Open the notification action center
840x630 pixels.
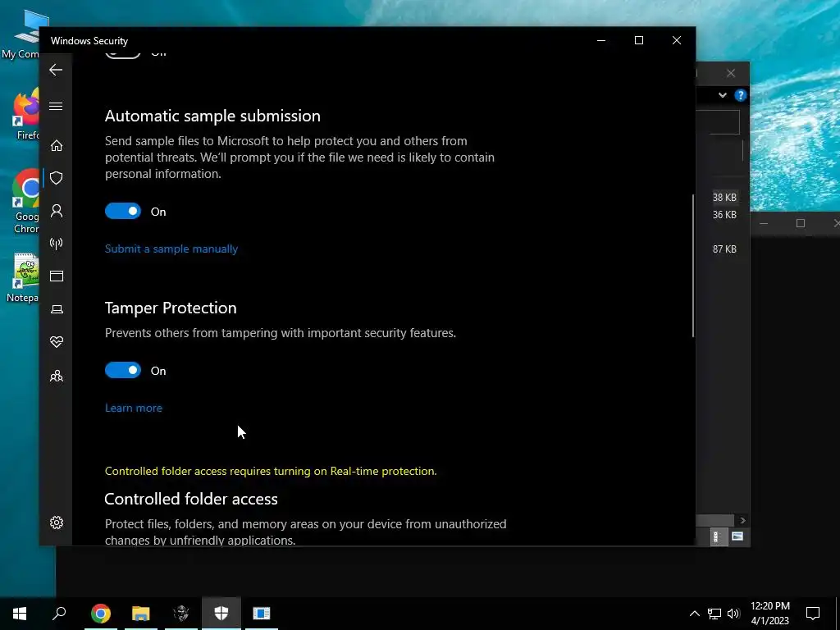813,614
